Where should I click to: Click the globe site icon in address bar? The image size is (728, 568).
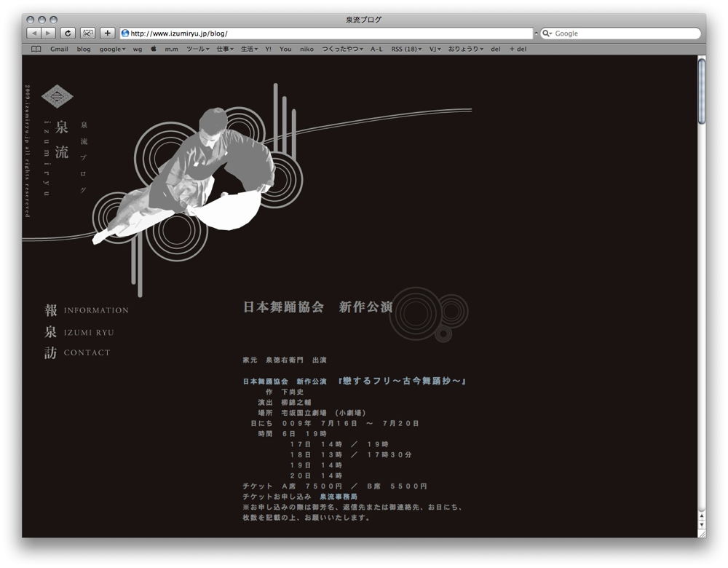tap(125, 33)
